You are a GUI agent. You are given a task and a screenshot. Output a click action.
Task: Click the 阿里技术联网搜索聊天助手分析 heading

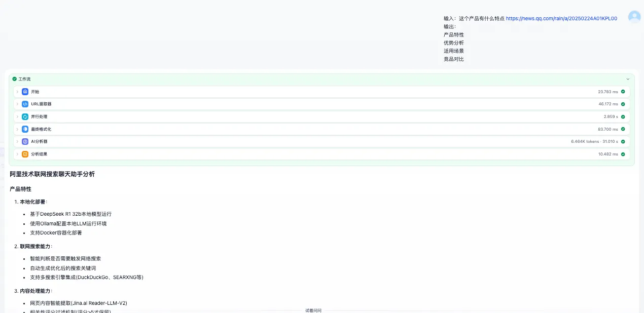pos(52,174)
